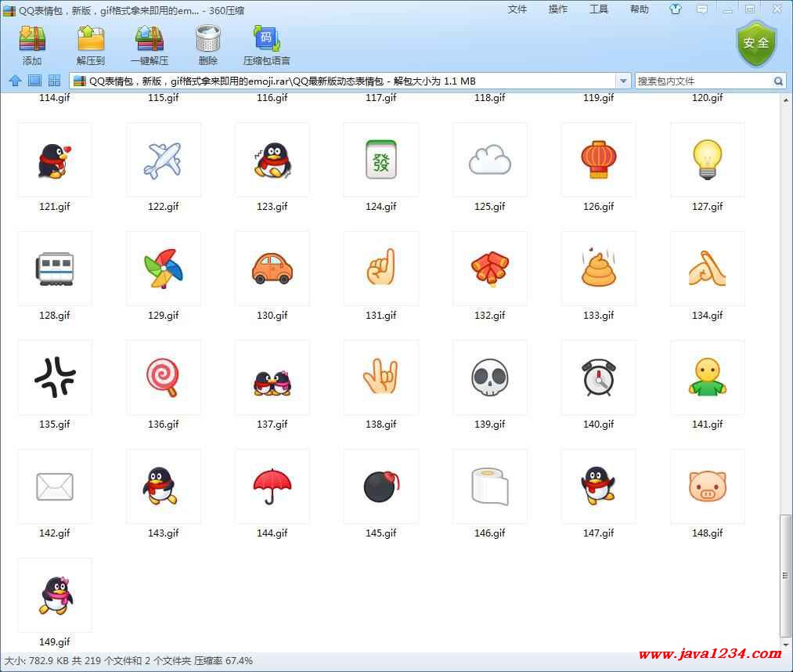Open the 工具 menu
This screenshot has width=793, height=672.
click(599, 9)
